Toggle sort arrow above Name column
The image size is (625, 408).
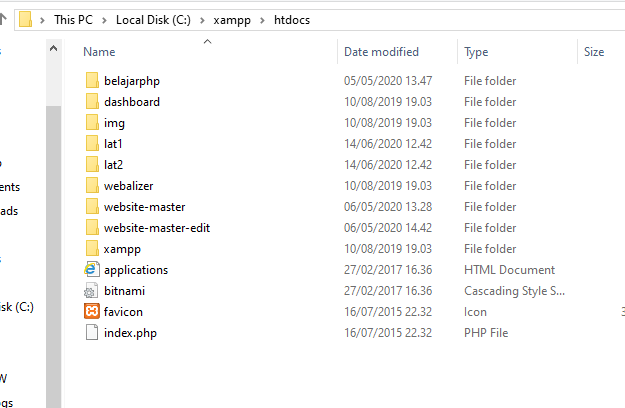click(207, 41)
